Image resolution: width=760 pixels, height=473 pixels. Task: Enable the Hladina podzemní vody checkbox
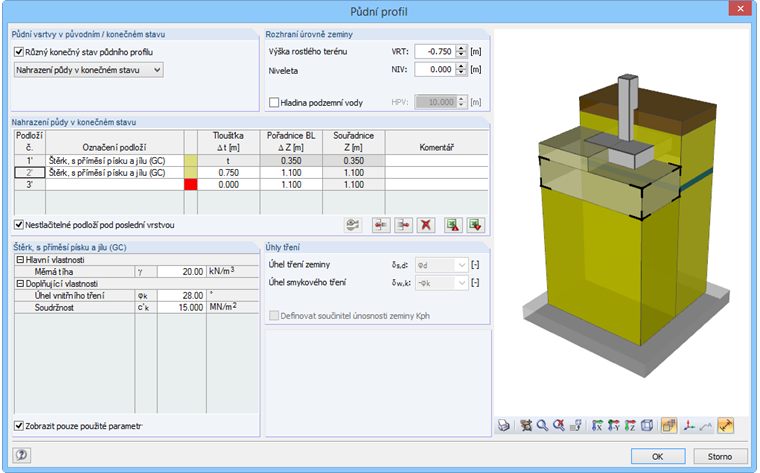[274, 102]
